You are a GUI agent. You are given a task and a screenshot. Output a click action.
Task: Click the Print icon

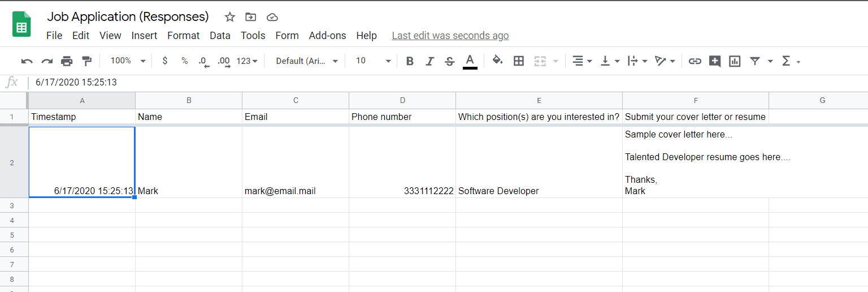click(67, 61)
